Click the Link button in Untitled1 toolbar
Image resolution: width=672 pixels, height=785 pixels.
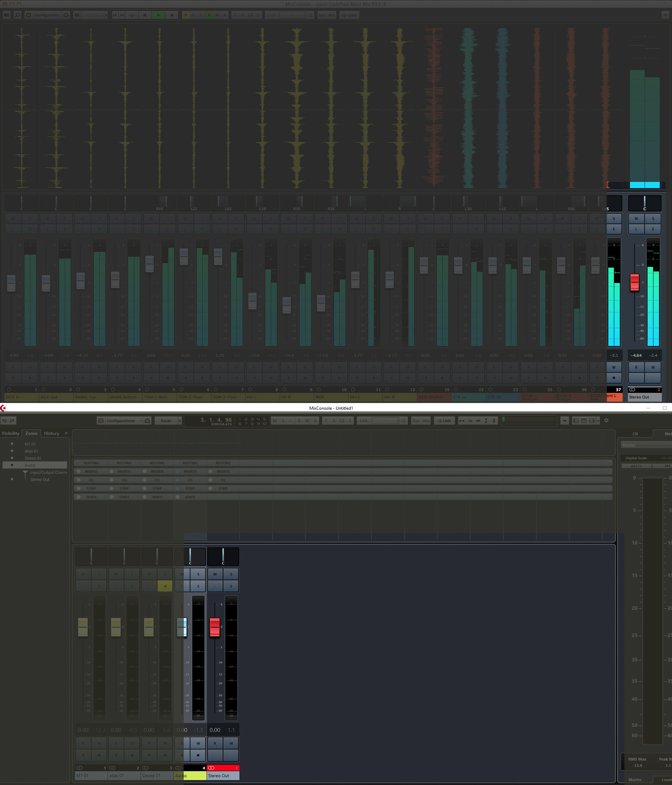coord(364,420)
